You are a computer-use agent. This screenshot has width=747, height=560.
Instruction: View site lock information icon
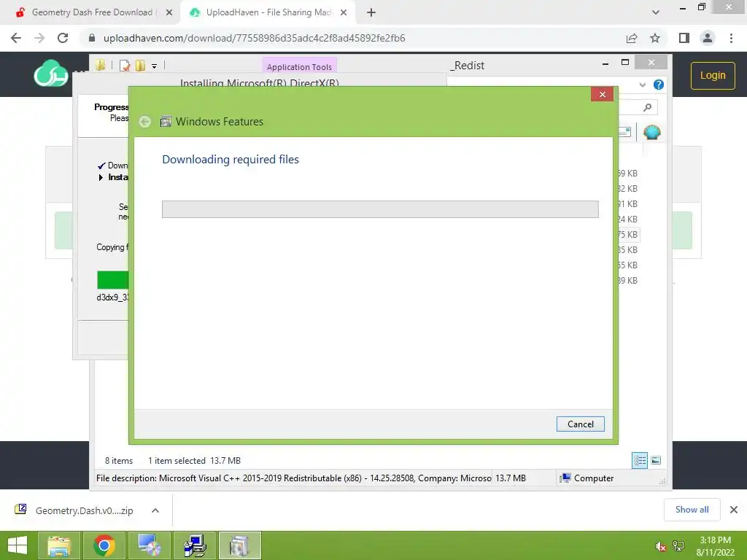click(x=92, y=38)
